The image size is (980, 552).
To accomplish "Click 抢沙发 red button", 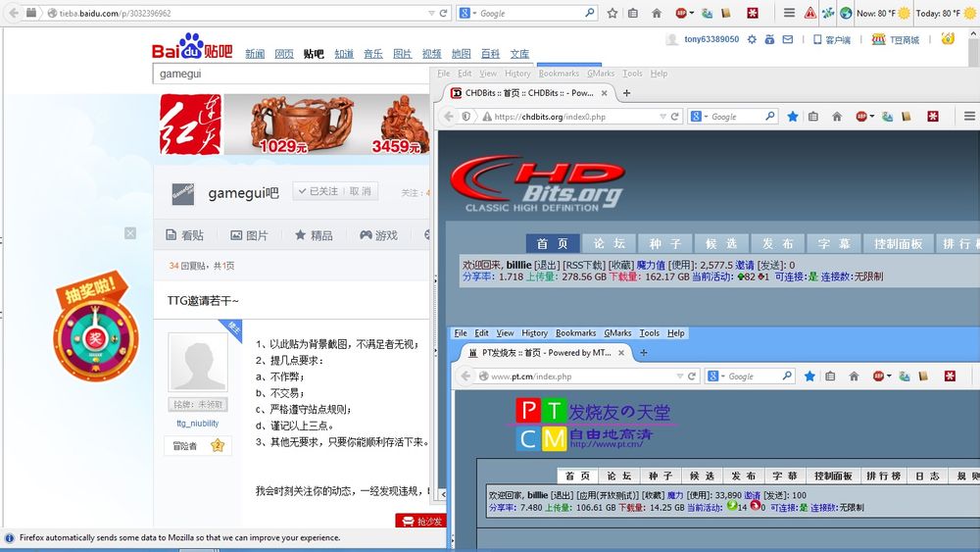I will pyautogui.click(x=421, y=521).
